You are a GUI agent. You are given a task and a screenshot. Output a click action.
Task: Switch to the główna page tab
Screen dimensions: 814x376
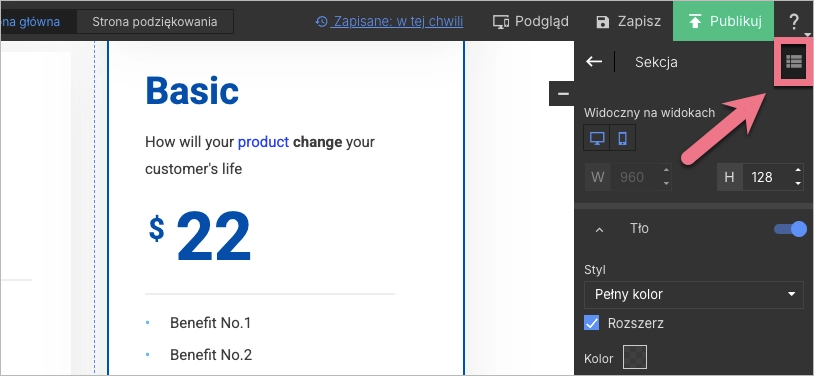(31, 22)
